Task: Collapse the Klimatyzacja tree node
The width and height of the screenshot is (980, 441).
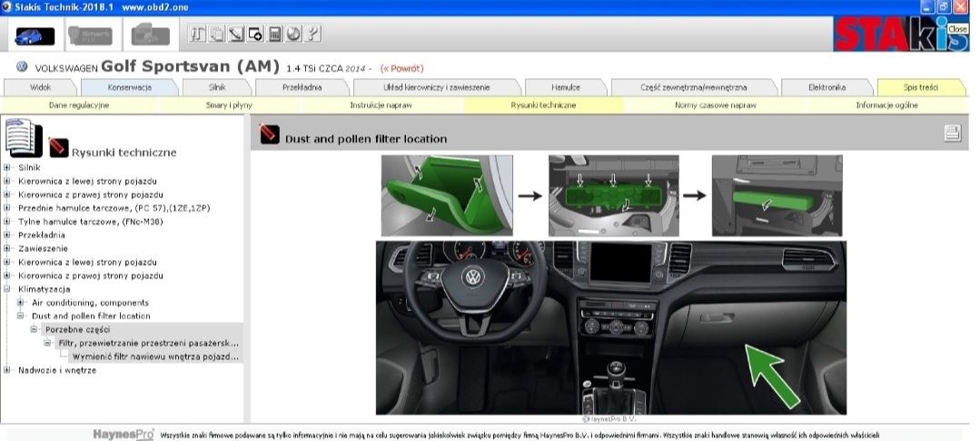Action: tap(7, 289)
